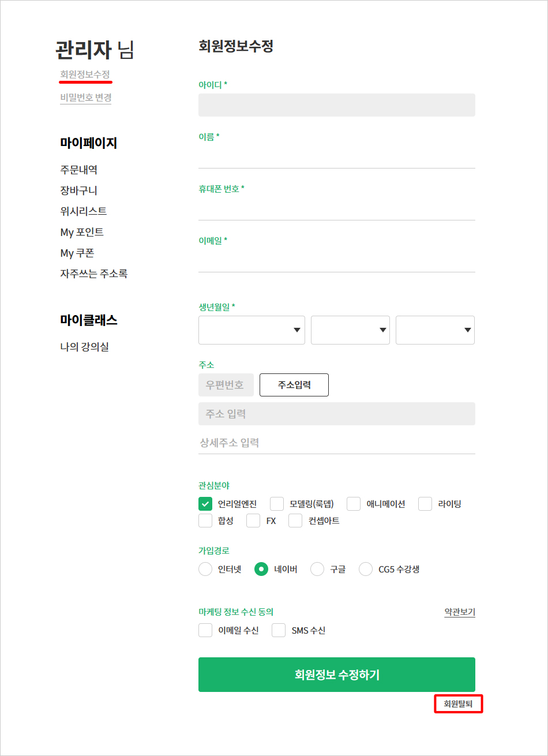
Task: Open 나의 강의실 under 마이클래스
Action: 84,347
